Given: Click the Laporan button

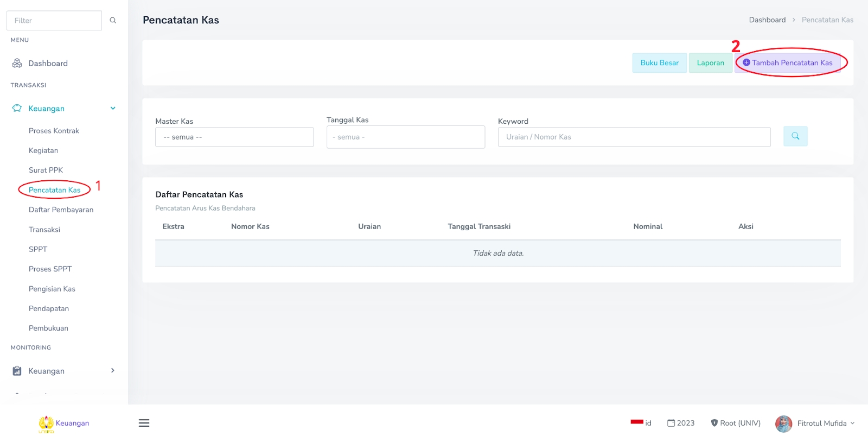Looking at the screenshot, I should (710, 63).
